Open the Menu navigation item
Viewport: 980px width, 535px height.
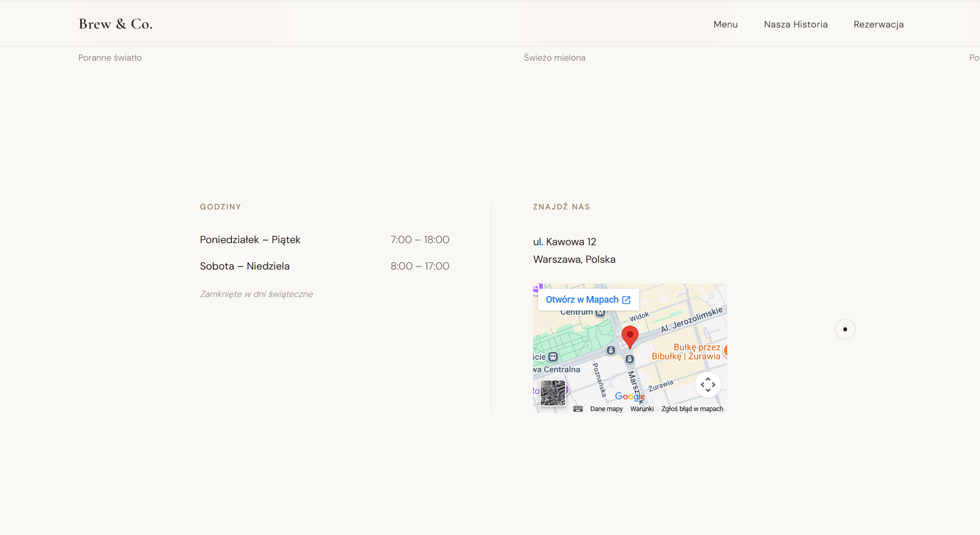tap(725, 24)
